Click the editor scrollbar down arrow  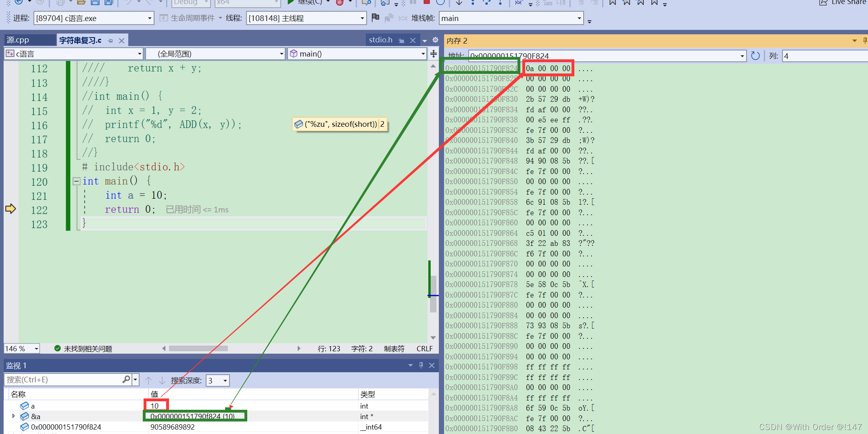[433, 338]
